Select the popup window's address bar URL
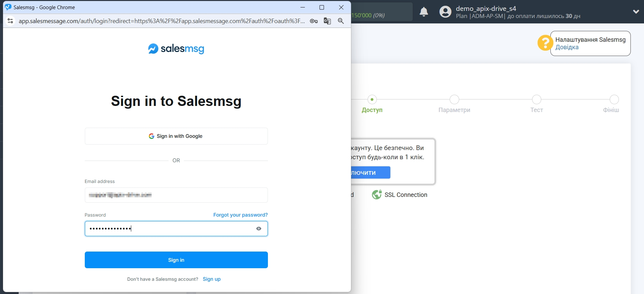Screen dimensions: 644x294 click(x=162, y=21)
